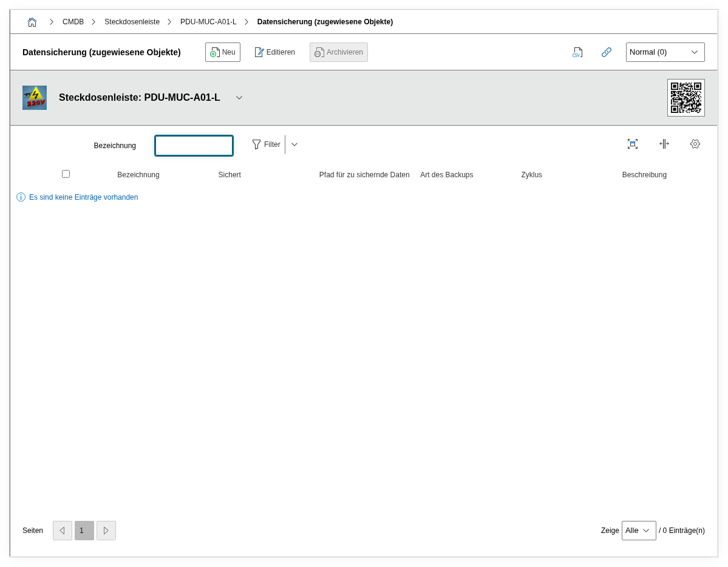The height and width of the screenshot is (567, 728).
Task: Open the Normal (0) status dropdown
Action: [665, 52]
